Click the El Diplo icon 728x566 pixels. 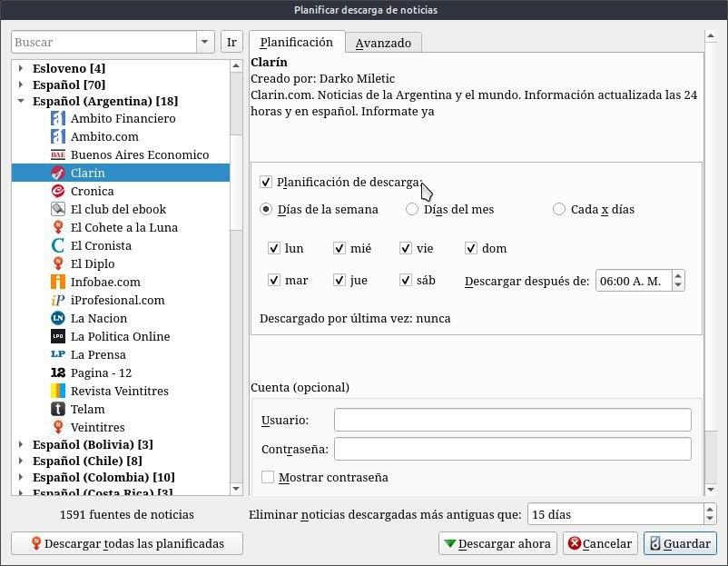point(57,263)
